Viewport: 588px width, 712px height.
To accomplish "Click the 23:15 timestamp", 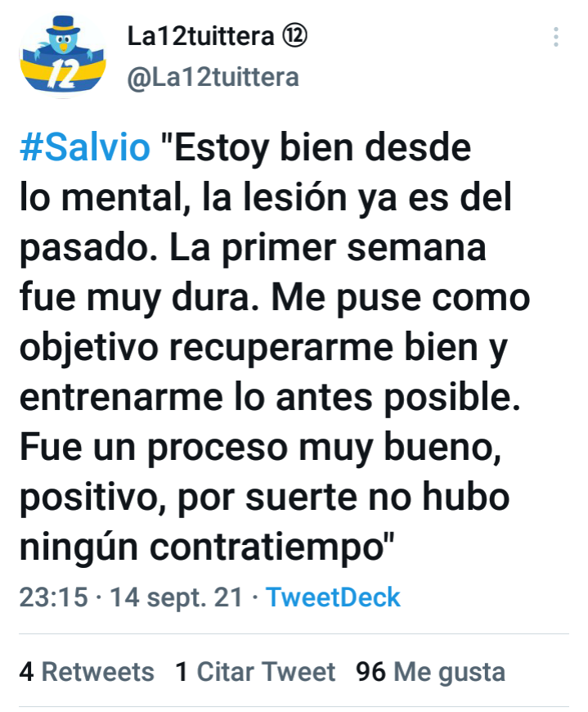I will [x=53, y=597].
